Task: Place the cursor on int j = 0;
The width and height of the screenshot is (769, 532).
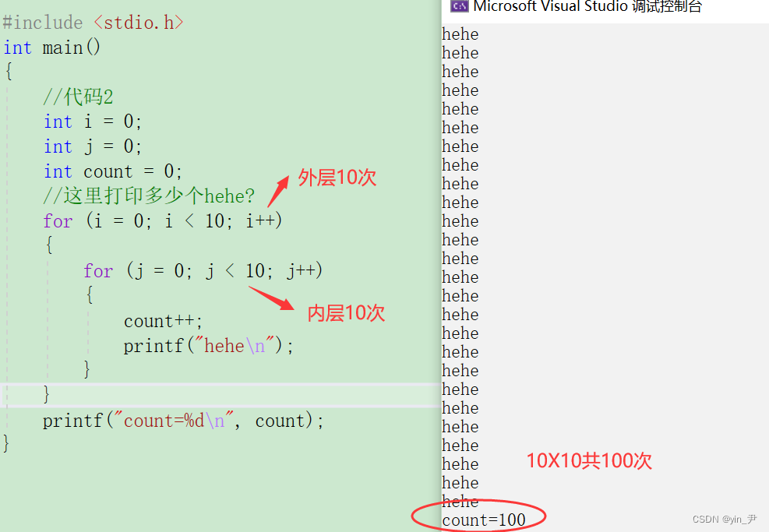Action: (x=93, y=146)
